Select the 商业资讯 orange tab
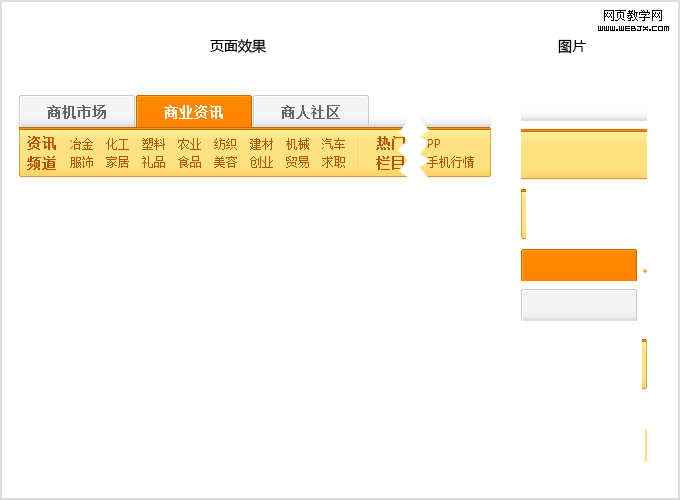This screenshot has width=680, height=500. pyautogui.click(x=194, y=112)
